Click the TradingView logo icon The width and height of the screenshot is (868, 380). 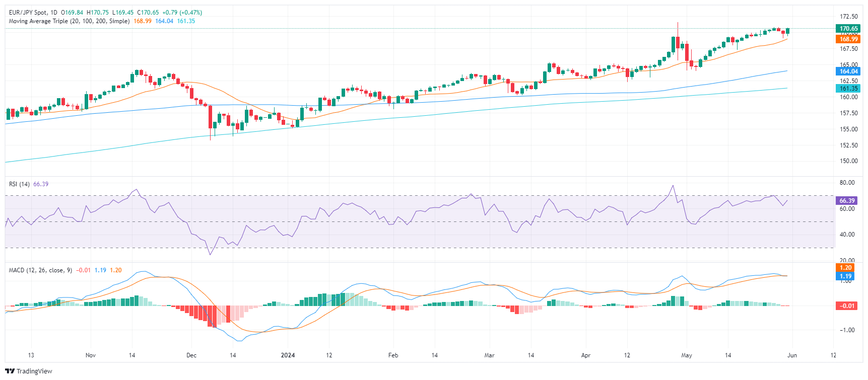[x=10, y=371]
